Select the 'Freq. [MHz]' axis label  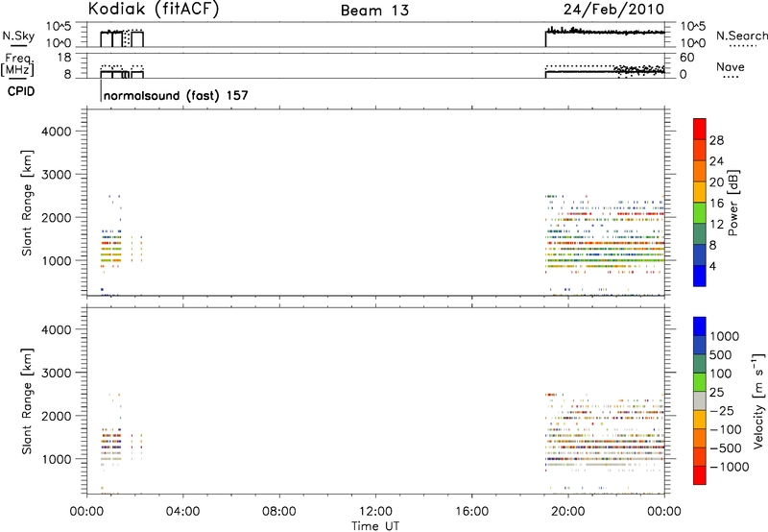coord(17,65)
